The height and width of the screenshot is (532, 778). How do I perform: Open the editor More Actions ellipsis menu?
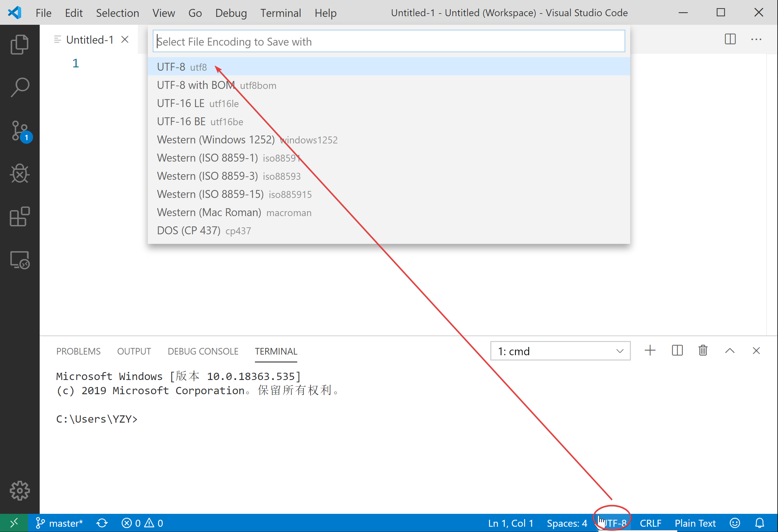click(756, 39)
